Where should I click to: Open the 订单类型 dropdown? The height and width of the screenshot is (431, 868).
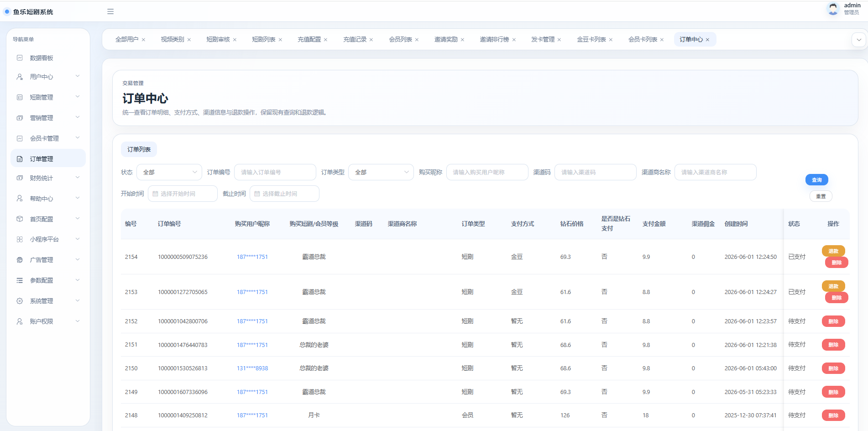coord(381,172)
